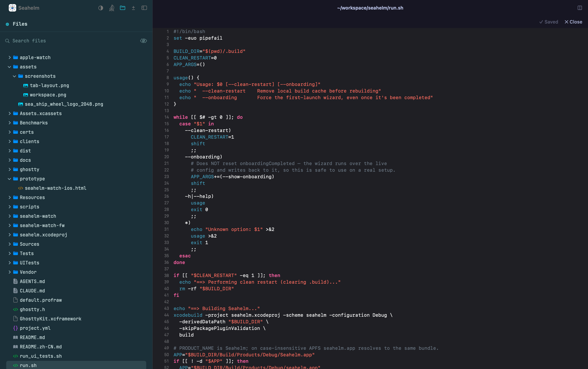This screenshot has height=369, width=588.
Task: Expand the docs folder chevron
Action: pyautogui.click(x=10, y=160)
